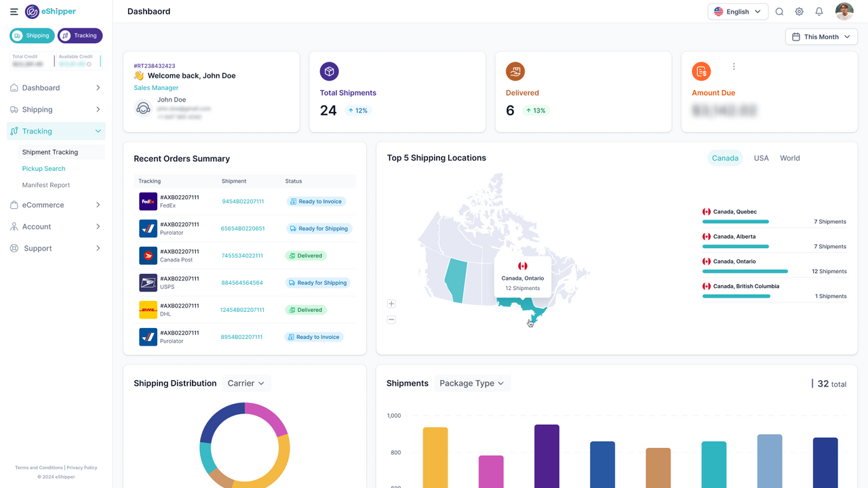Click the Purolator logo on the last order row
The height and width of the screenshot is (488, 868).
tap(148, 337)
